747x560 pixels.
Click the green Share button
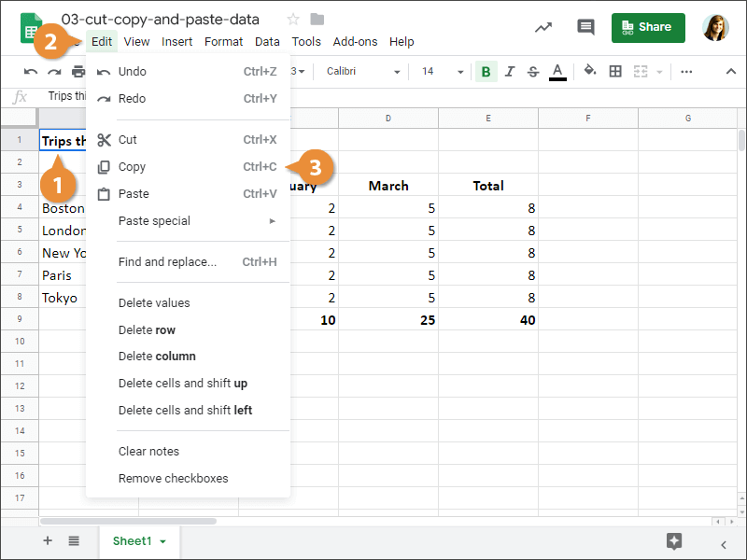[648, 27]
